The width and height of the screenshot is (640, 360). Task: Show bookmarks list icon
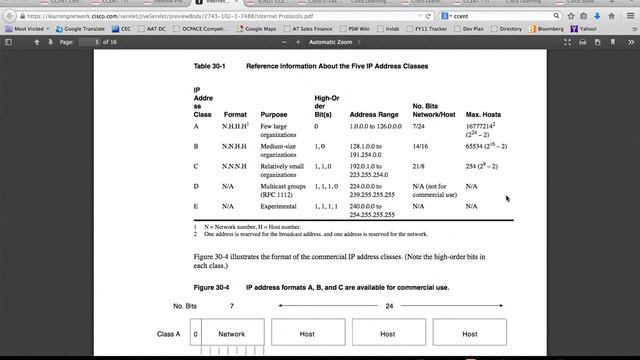pyautogui.click(x=584, y=16)
